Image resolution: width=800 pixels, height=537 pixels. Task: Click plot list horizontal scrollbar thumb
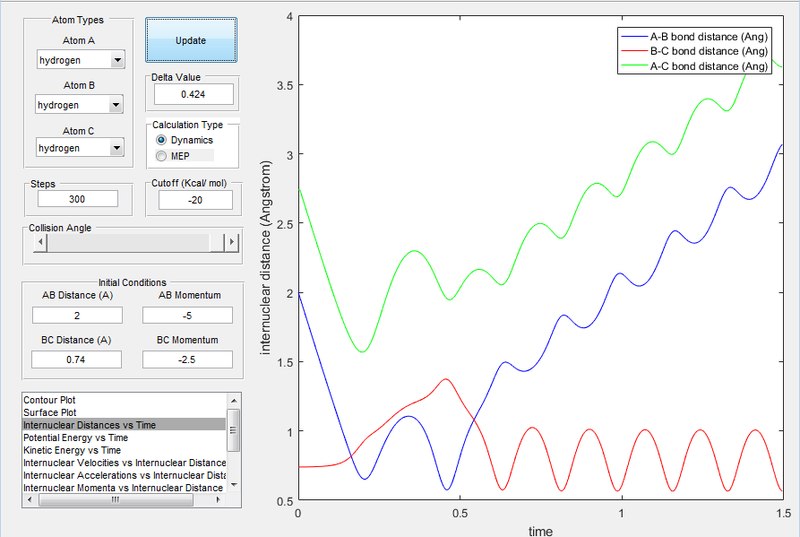click(116, 500)
